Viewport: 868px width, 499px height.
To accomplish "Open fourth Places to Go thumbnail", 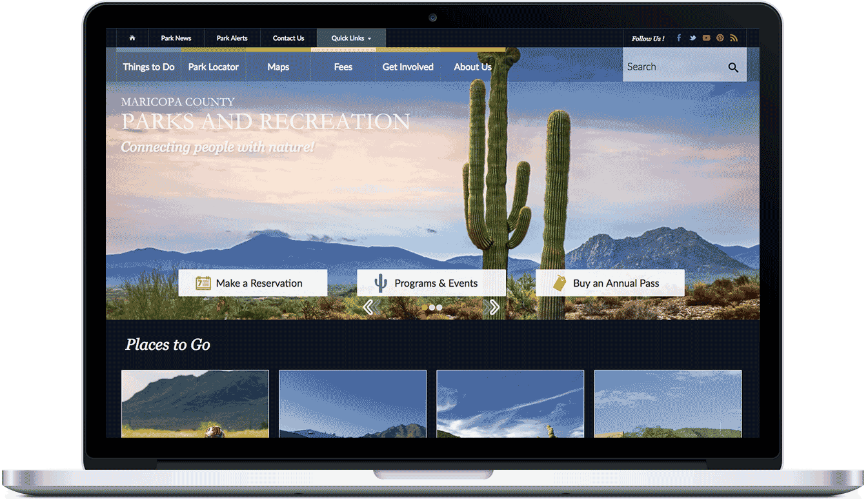I will click(668, 403).
